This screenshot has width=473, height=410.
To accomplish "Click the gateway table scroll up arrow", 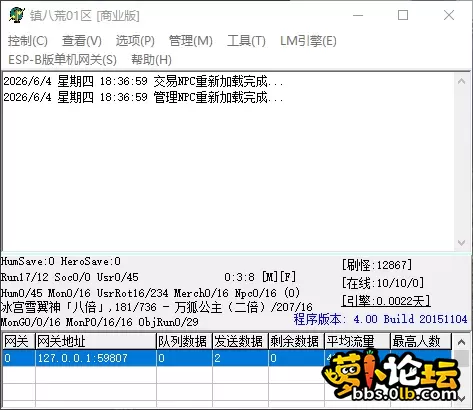I will pyautogui.click(x=462, y=342).
